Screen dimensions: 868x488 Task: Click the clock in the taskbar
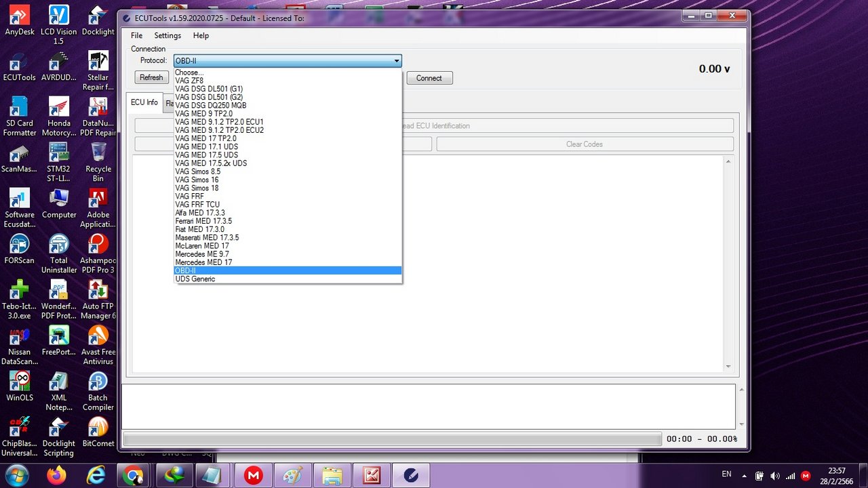coord(837,476)
